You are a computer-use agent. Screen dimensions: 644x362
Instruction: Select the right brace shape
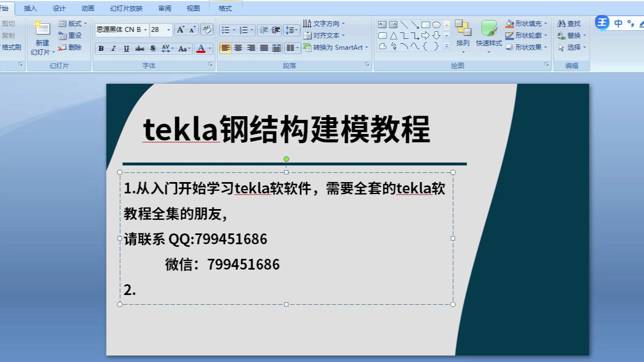[x=436, y=46]
